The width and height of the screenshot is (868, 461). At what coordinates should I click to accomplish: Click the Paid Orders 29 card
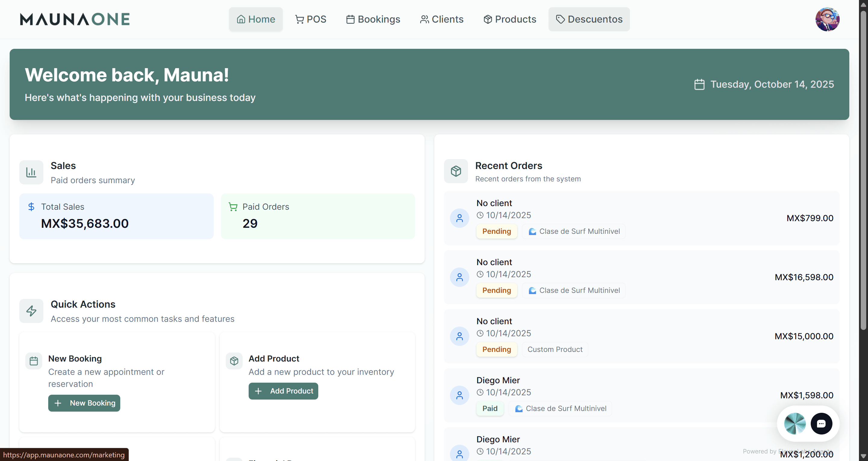[318, 216]
